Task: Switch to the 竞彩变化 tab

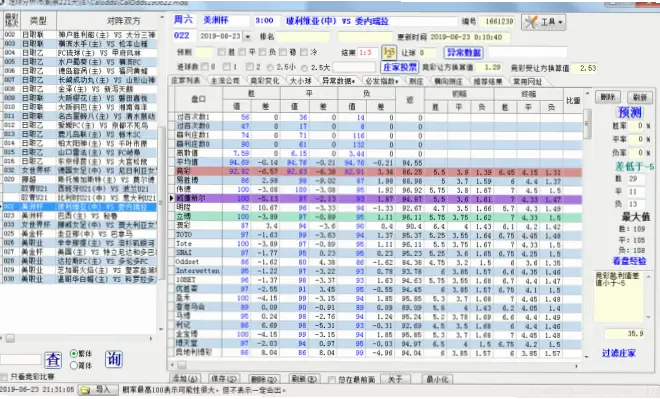Action: point(264,81)
